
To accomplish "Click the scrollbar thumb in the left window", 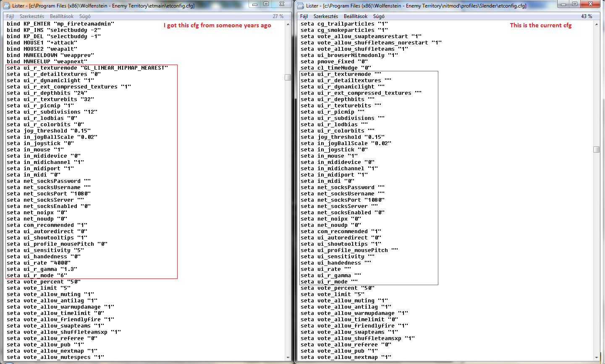I will 288,77.
